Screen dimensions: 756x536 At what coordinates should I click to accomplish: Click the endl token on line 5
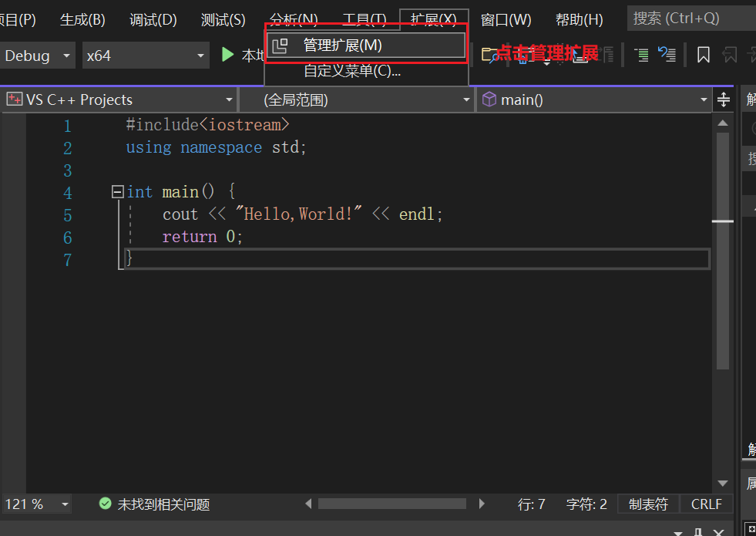click(417, 214)
